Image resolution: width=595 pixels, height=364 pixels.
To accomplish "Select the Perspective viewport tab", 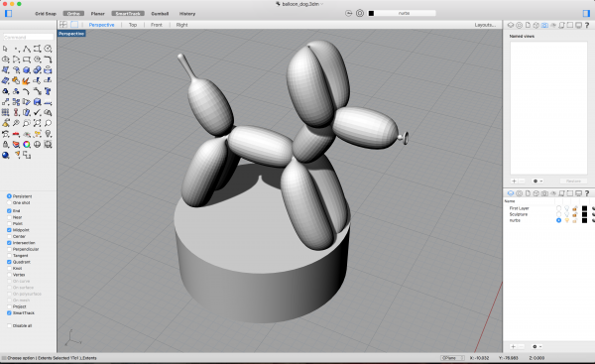I will [101, 25].
